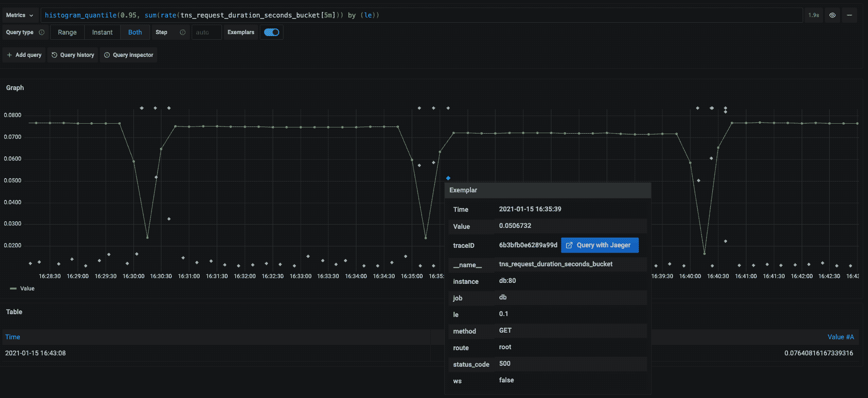868x398 pixels.
Task: Click the exemplar Time value 2021-01-15 16:35:39
Action: (530, 209)
